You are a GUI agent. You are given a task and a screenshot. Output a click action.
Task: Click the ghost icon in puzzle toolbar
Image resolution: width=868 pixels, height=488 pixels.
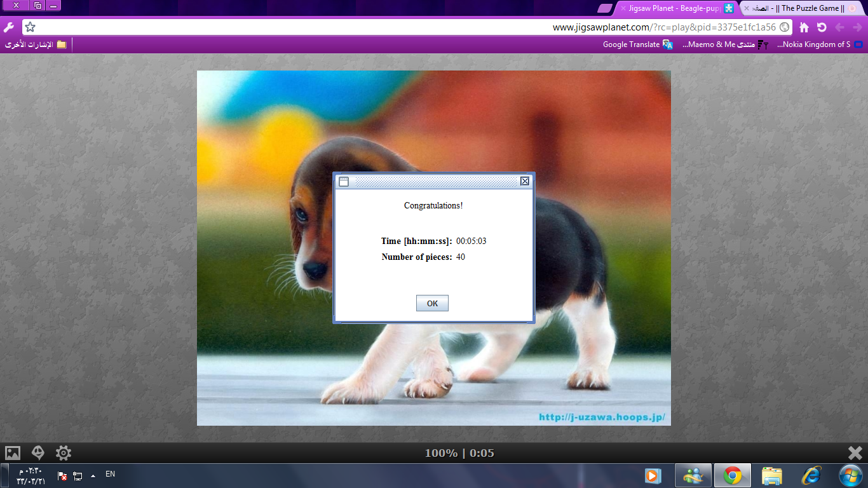click(38, 453)
